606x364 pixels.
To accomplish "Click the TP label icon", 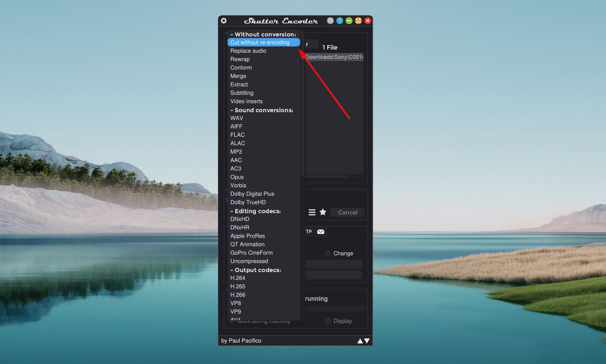I will [308, 231].
